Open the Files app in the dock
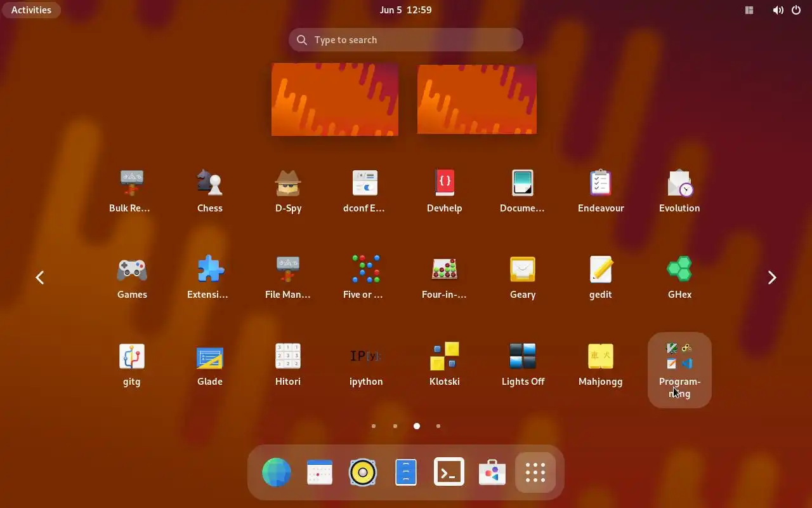 tap(406, 472)
